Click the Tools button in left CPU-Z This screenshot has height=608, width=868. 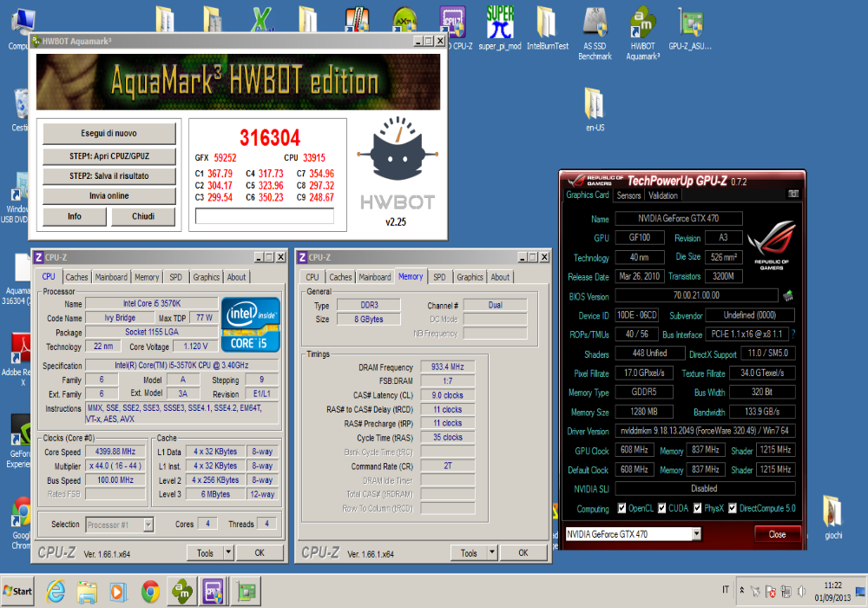pyautogui.click(x=205, y=552)
